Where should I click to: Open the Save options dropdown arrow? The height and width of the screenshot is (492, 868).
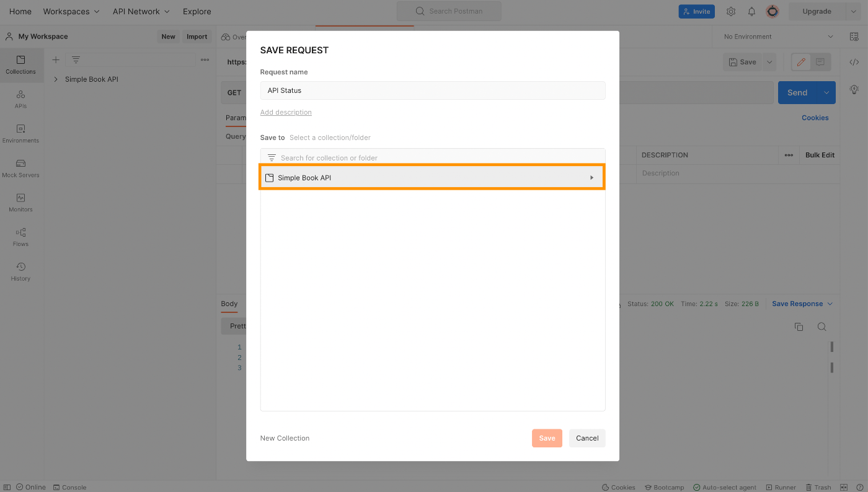(x=769, y=62)
